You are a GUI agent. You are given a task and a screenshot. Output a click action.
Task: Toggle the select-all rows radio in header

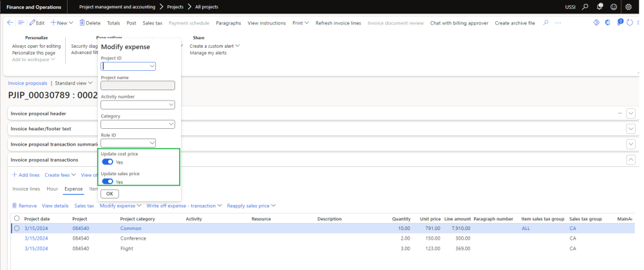(x=17, y=218)
